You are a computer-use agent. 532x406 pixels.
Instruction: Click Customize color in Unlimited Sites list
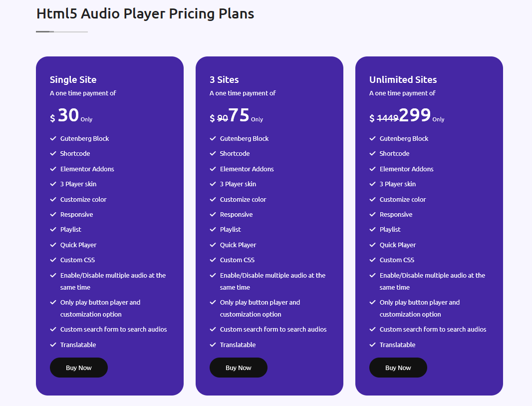coord(403,199)
